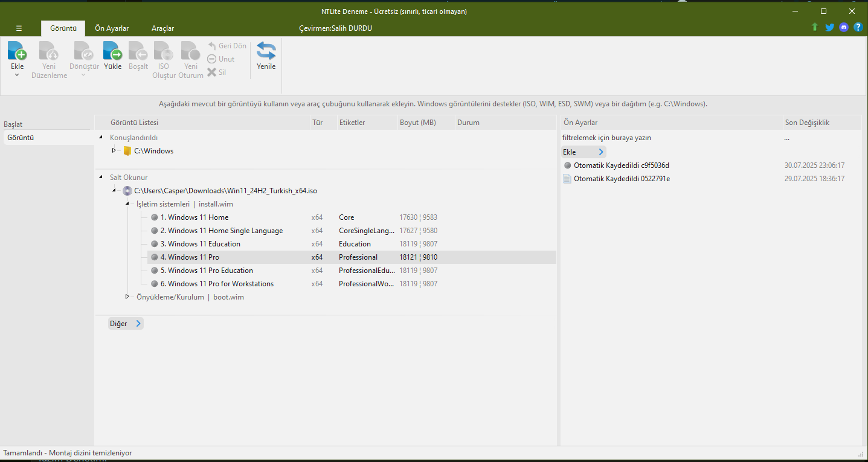
Task: Click the Yeni Oturum toolbar icon
Action: click(x=190, y=51)
